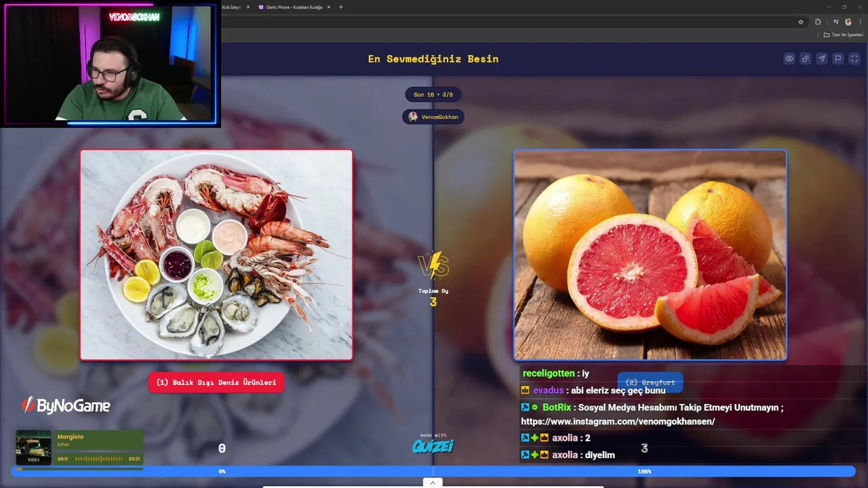Enter fullscreen with the expand icon
The width and height of the screenshot is (868, 488).
(854, 59)
